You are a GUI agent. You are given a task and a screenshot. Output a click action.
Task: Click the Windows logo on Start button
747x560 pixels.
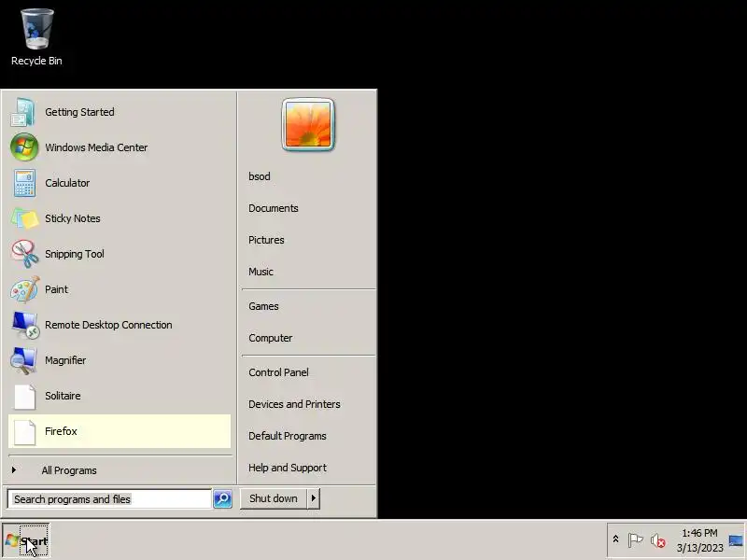click(12, 541)
